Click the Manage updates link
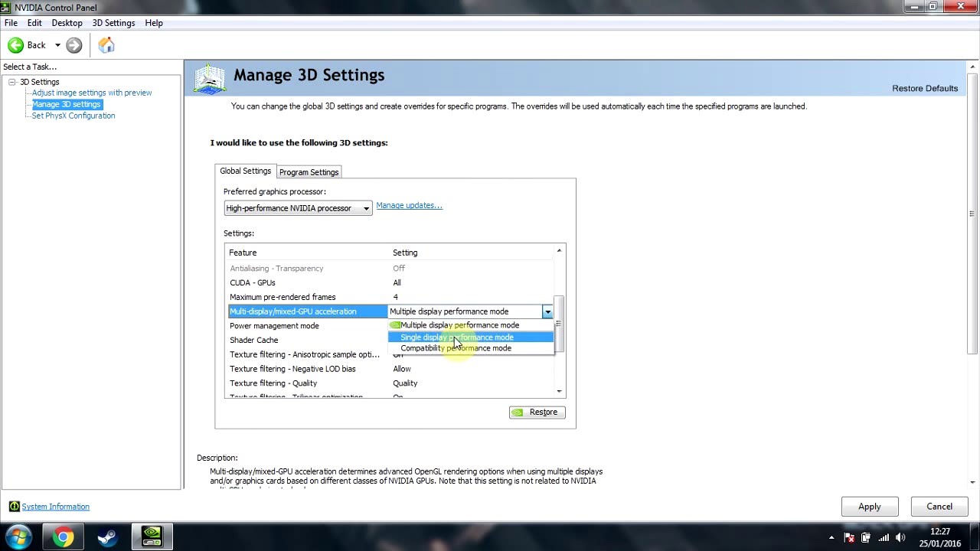This screenshot has height=551, width=980. pos(409,205)
